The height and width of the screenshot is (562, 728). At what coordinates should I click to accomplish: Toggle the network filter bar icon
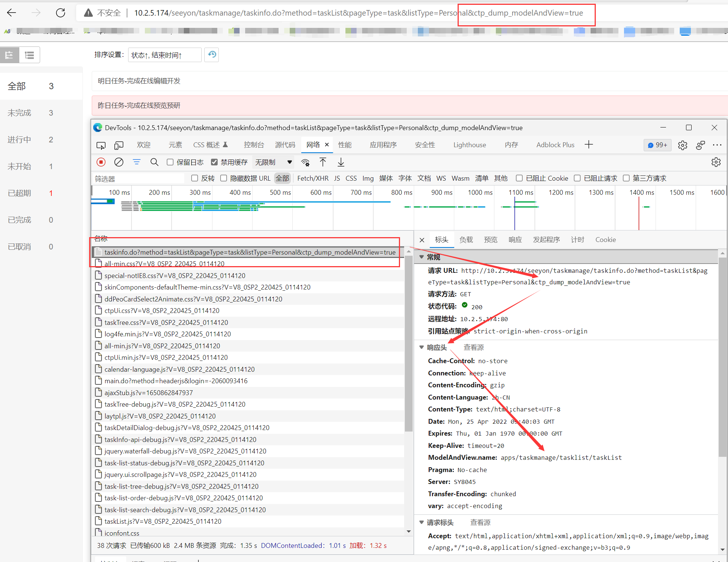coord(137,162)
